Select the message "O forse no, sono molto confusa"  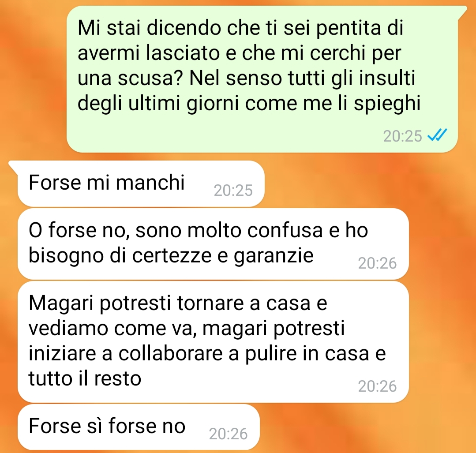click(213, 244)
